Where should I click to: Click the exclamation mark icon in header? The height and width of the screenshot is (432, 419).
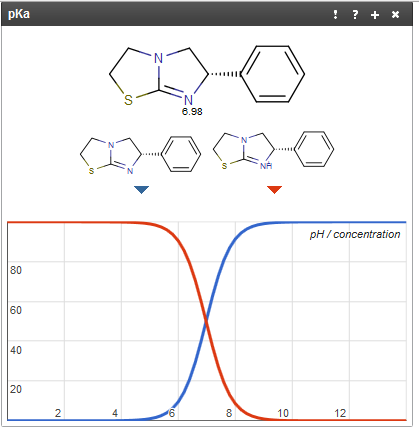pos(335,14)
